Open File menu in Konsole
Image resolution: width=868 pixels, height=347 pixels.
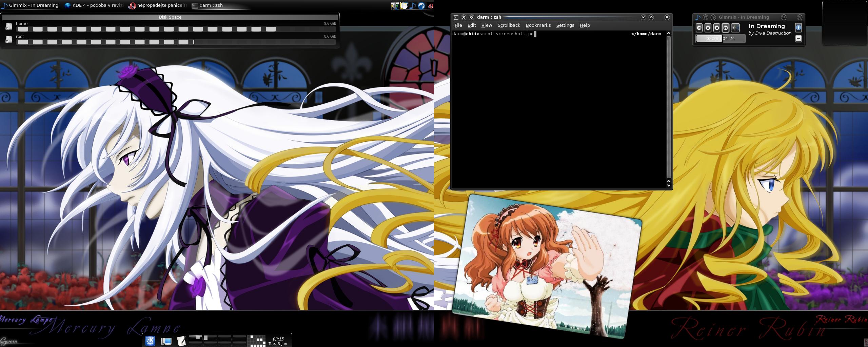tap(458, 25)
